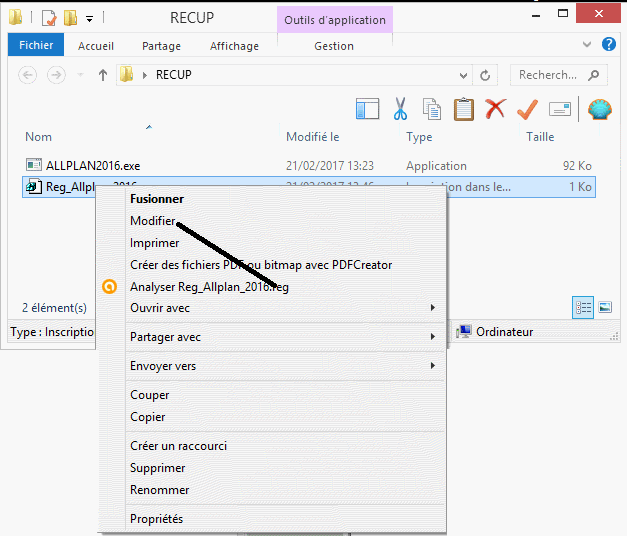Open the Quick Access Toolbar customize dropdown
The height and width of the screenshot is (536, 627).
point(90,18)
